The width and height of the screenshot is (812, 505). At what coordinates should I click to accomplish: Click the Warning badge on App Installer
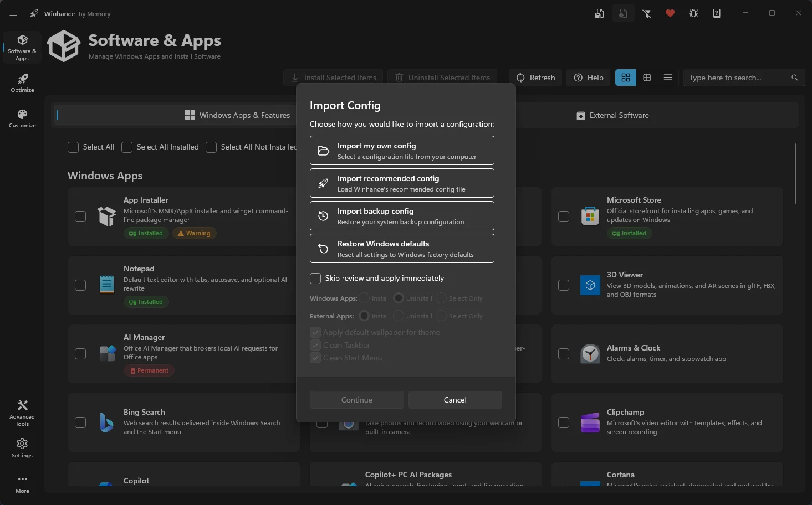194,233
